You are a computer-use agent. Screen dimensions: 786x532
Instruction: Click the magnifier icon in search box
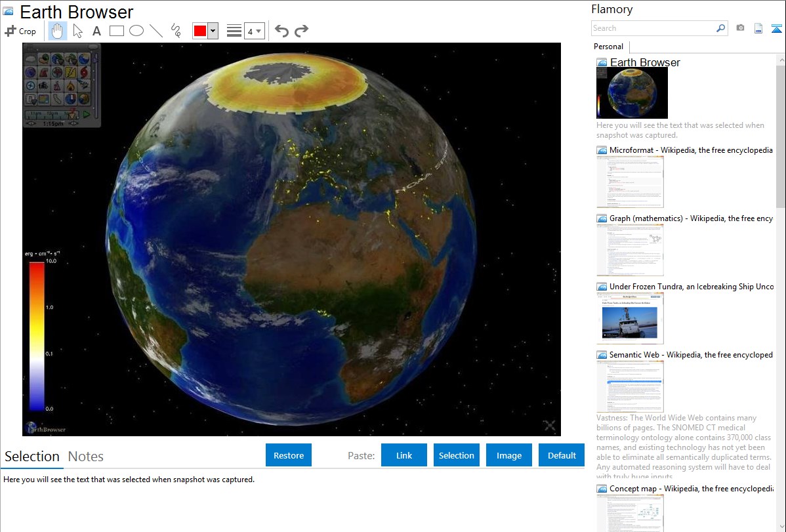pyautogui.click(x=720, y=28)
